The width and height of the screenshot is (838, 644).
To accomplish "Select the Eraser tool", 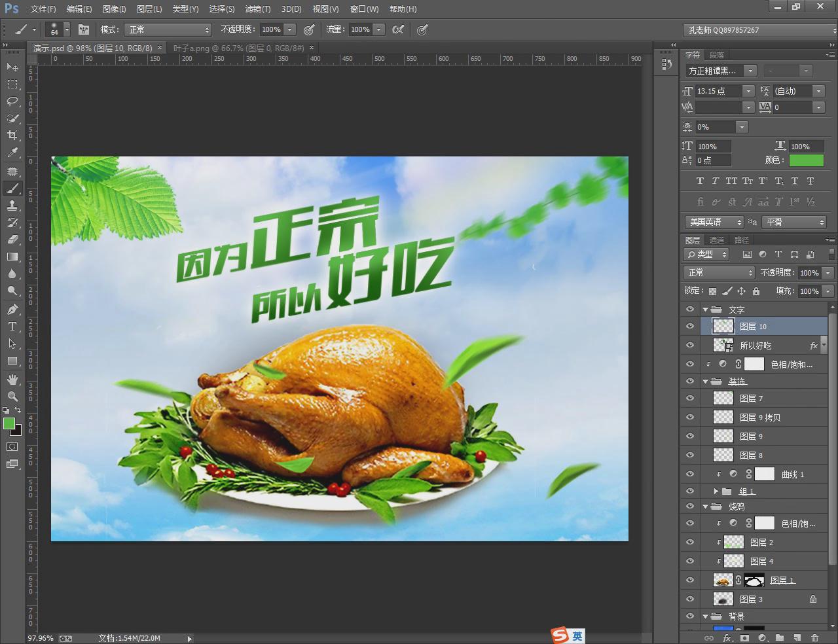I will (12, 239).
